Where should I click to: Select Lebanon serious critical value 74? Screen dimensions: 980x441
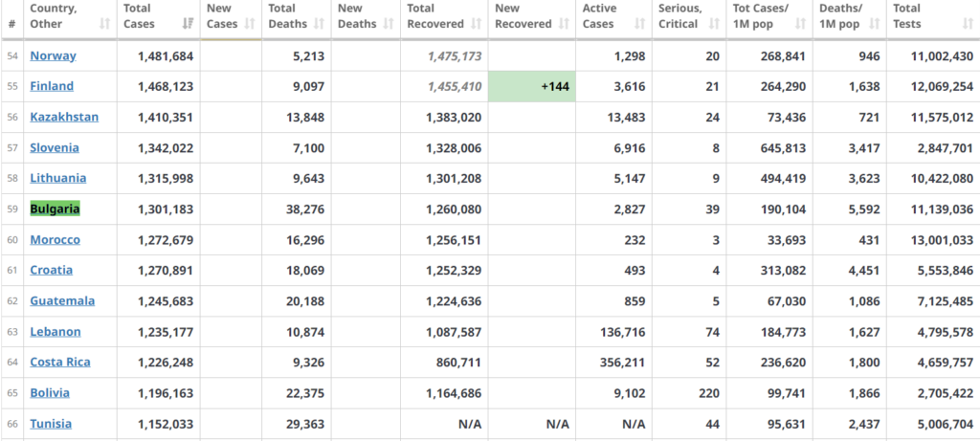tap(712, 332)
